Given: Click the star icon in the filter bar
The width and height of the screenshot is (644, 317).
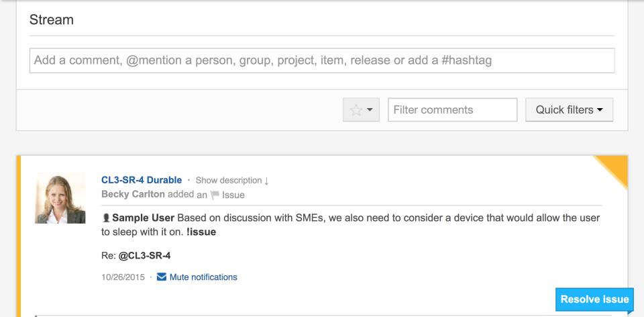Looking at the screenshot, I should pyautogui.click(x=356, y=110).
